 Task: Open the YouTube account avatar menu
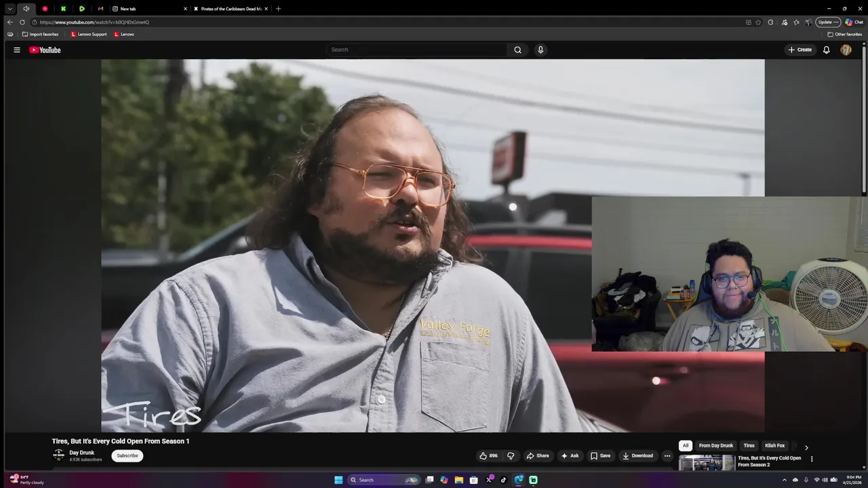tap(846, 49)
